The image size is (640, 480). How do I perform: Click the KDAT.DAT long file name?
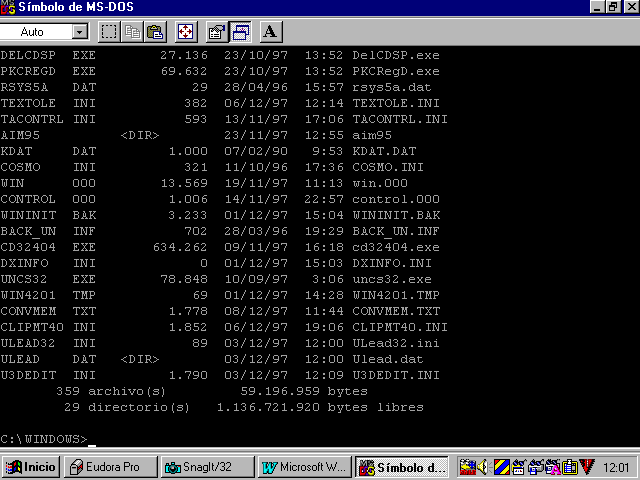[384, 151]
